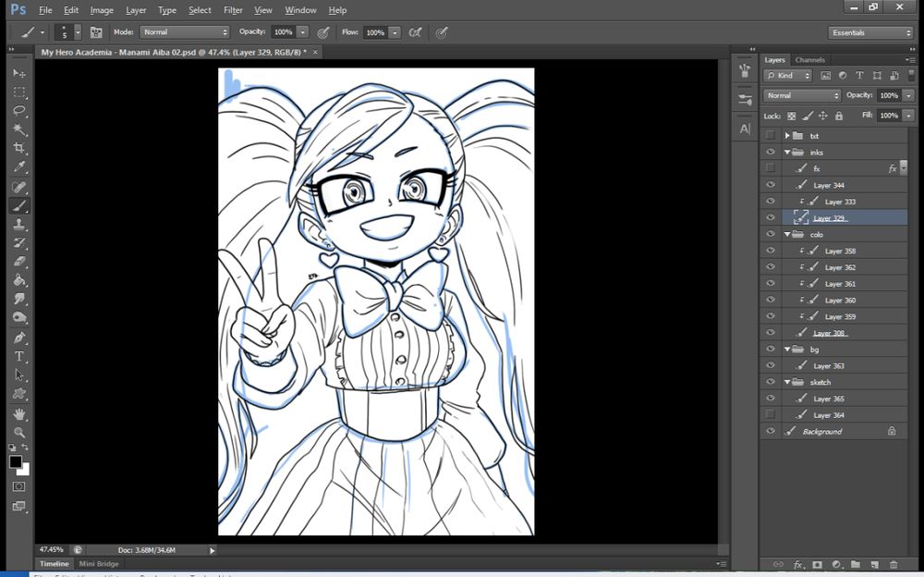Hide the Background layer

[771, 431]
